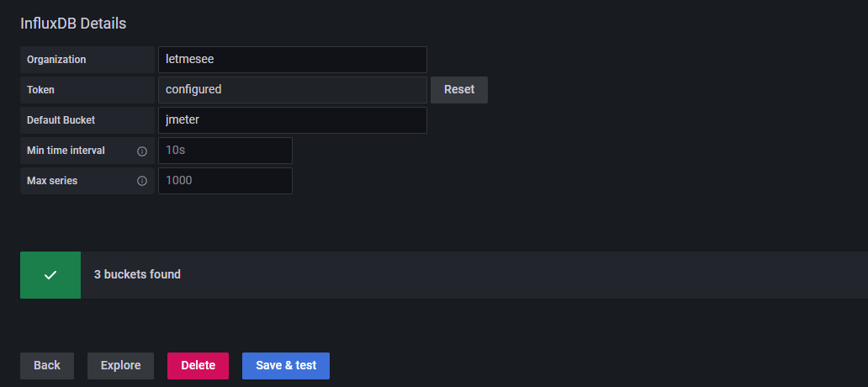Click the InfluxDB Details heading
868x387 pixels.
(x=73, y=24)
